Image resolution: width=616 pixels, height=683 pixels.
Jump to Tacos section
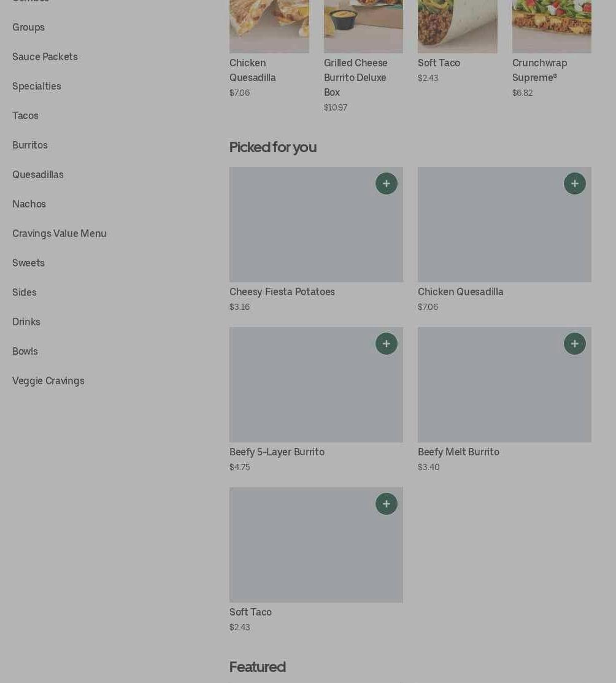(x=25, y=116)
